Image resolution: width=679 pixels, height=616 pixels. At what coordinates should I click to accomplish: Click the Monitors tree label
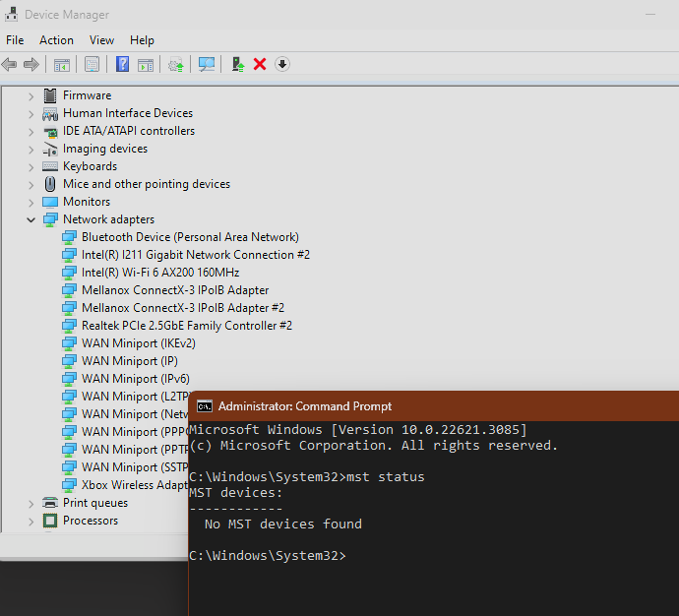pos(87,202)
